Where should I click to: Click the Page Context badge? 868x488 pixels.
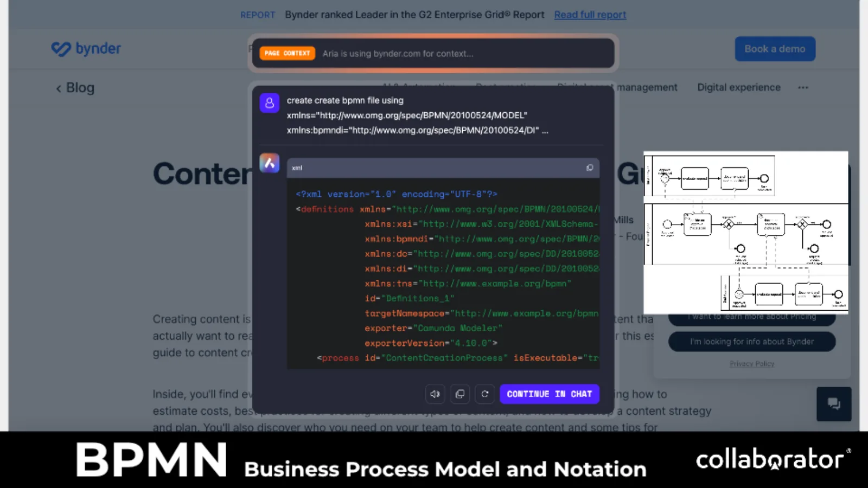(x=288, y=53)
